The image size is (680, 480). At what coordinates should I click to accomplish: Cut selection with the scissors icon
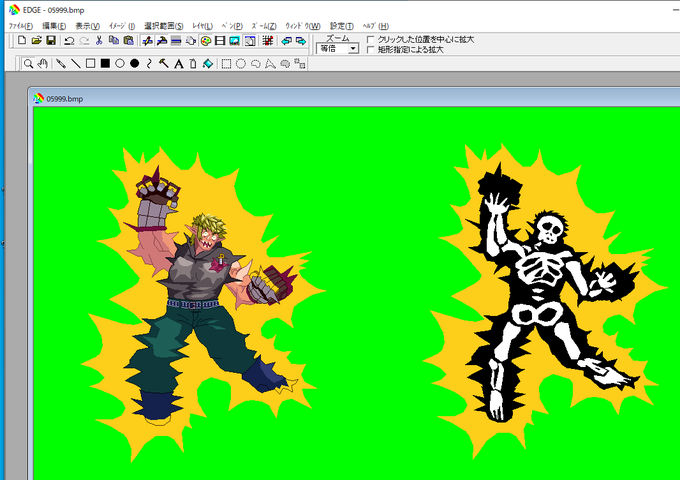[99, 41]
